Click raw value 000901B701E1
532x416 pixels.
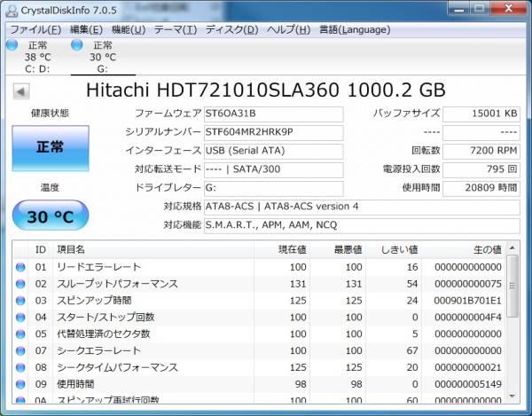pyautogui.click(x=467, y=301)
